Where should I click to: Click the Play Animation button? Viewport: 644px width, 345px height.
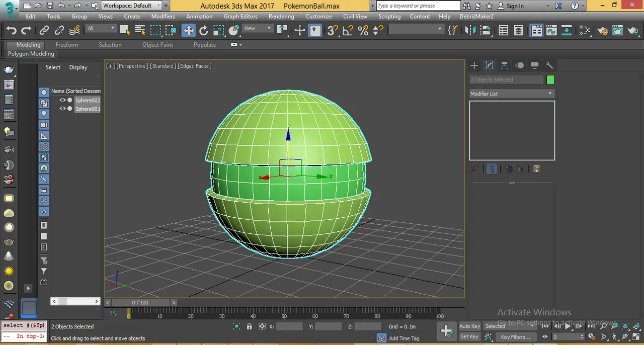(568, 326)
